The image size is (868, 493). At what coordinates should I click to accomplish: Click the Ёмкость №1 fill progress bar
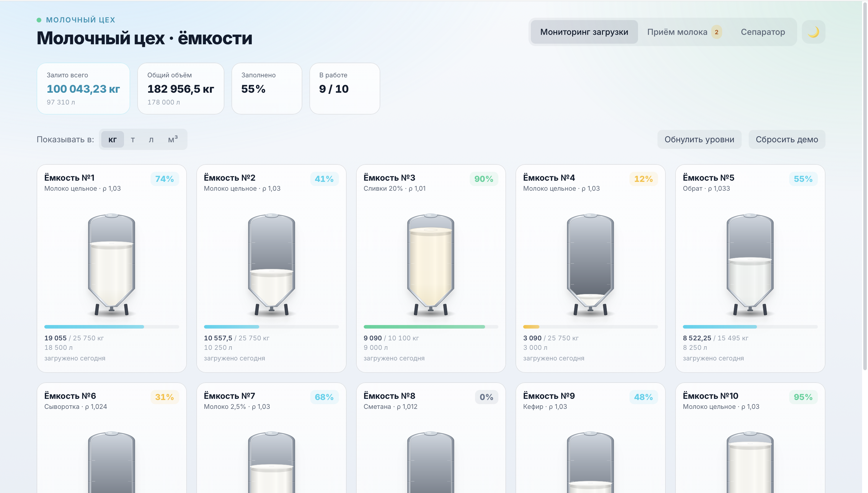coord(111,327)
